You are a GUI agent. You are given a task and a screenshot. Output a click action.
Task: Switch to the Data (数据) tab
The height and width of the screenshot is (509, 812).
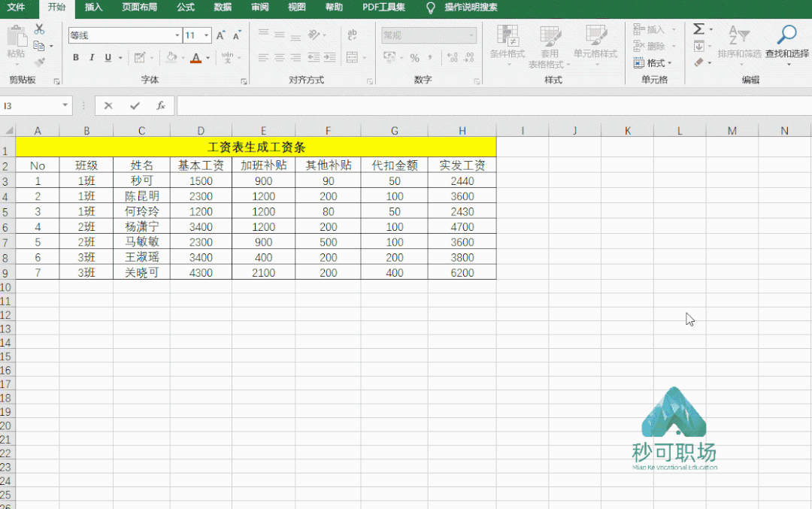(x=223, y=8)
